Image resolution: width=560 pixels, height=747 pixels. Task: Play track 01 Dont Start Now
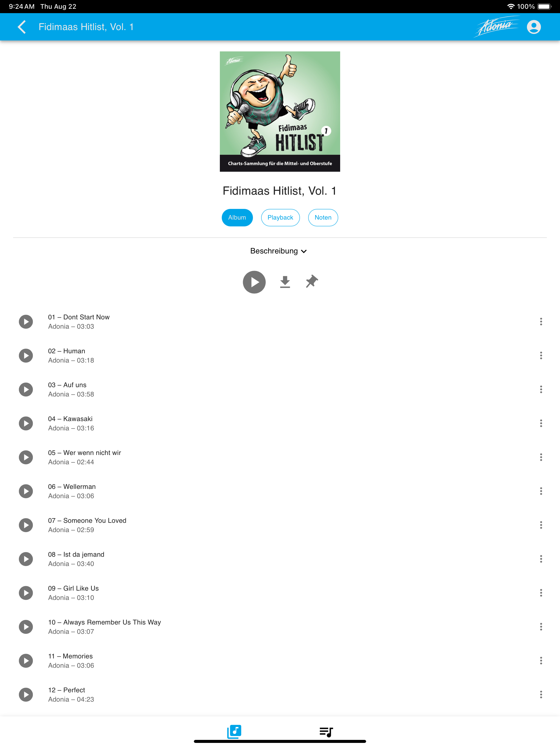[x=26, y=322]
